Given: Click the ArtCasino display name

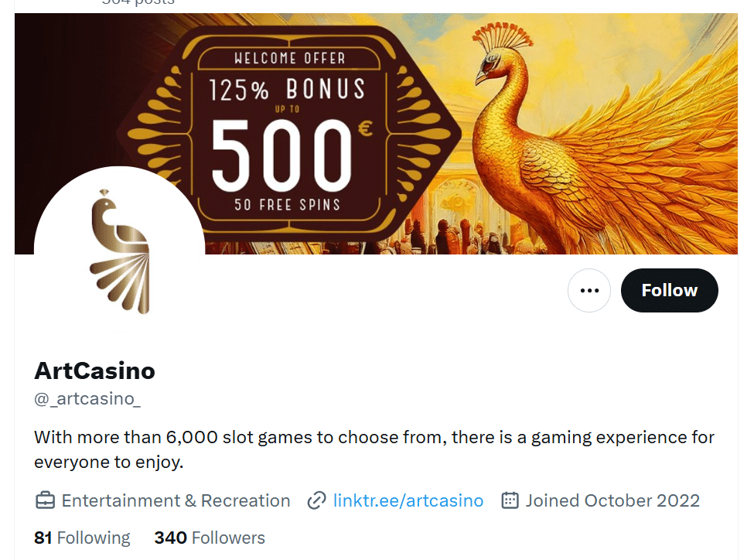Looking at the screenshot, I should click(94, 370).
